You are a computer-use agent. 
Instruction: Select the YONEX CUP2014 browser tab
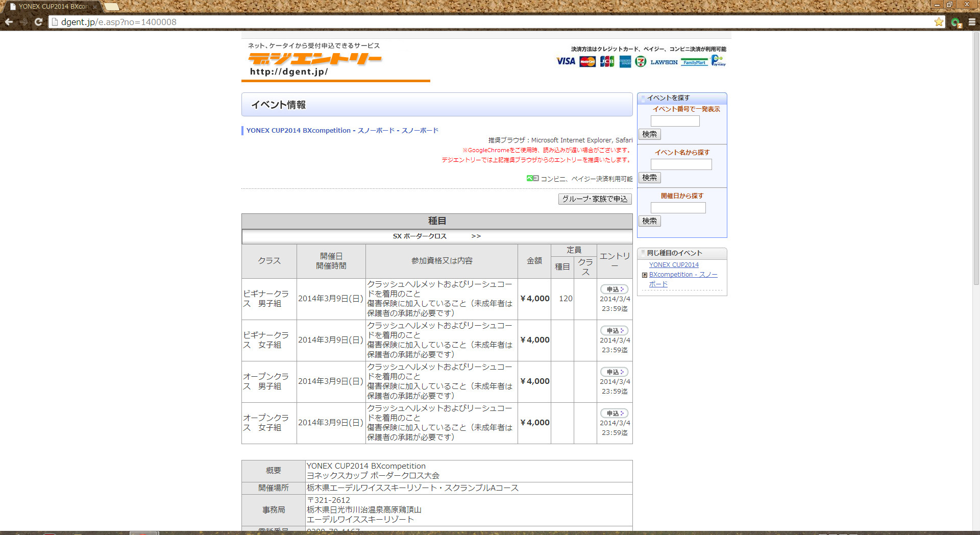click(52, 7)
